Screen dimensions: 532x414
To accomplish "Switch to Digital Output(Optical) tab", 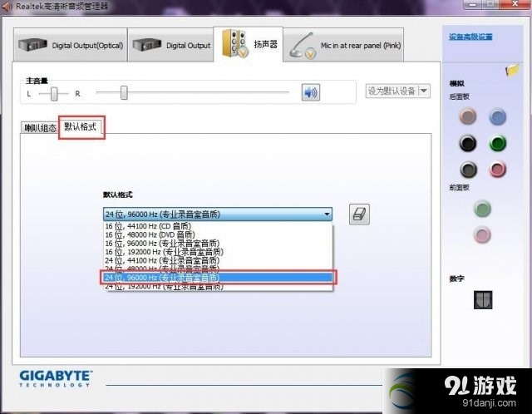I will click(x=71, y=45).
